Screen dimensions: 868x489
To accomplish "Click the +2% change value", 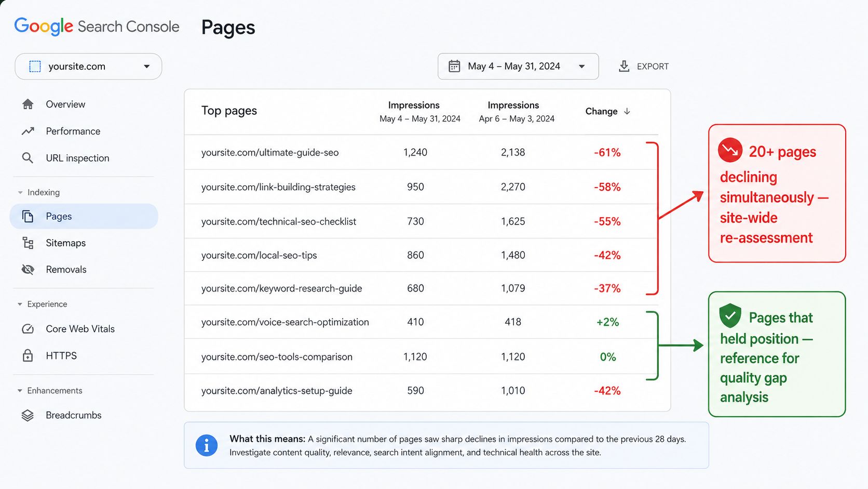I will tap(607, 322).
